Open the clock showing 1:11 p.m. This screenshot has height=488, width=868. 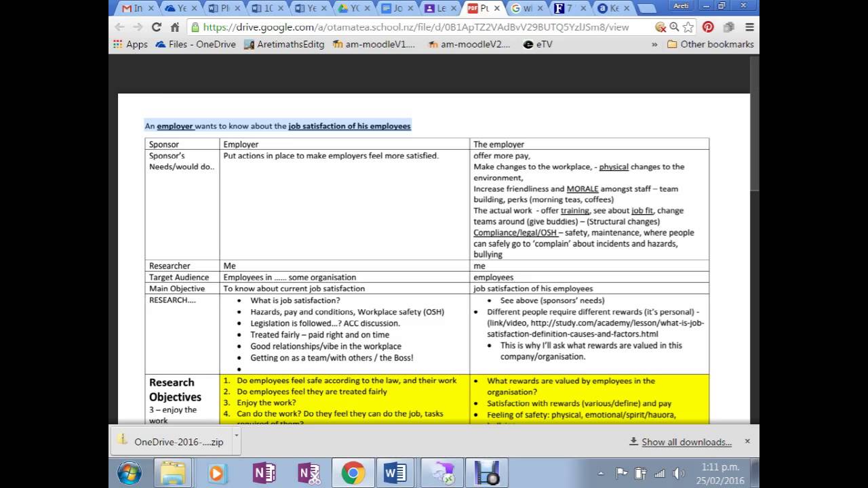pos(721,473)
